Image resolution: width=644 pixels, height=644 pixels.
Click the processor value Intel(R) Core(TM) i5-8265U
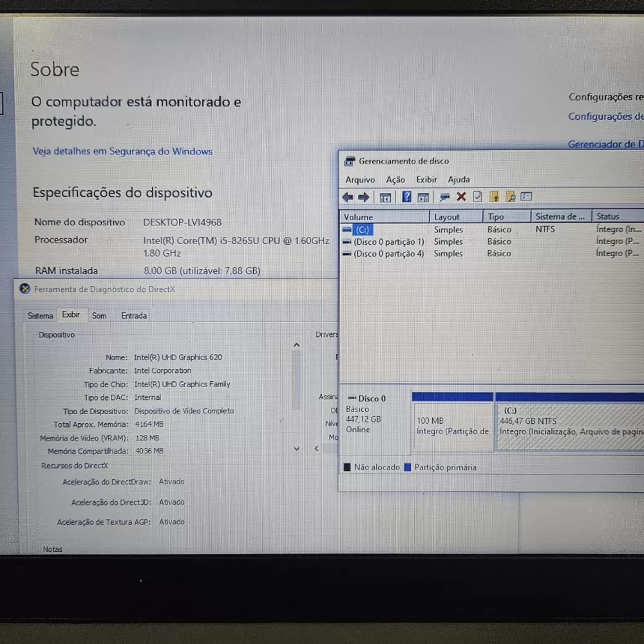(x=236, y=241)
